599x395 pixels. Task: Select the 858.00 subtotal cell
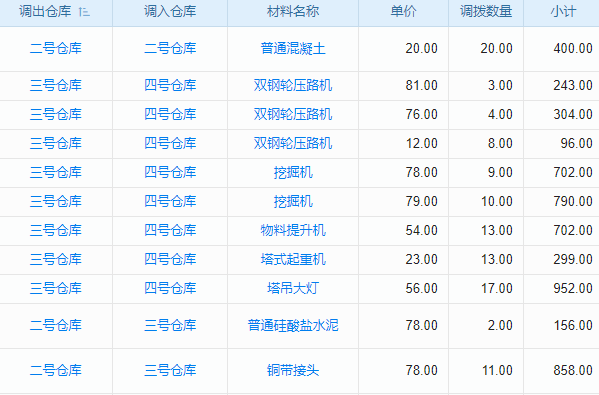573,370
